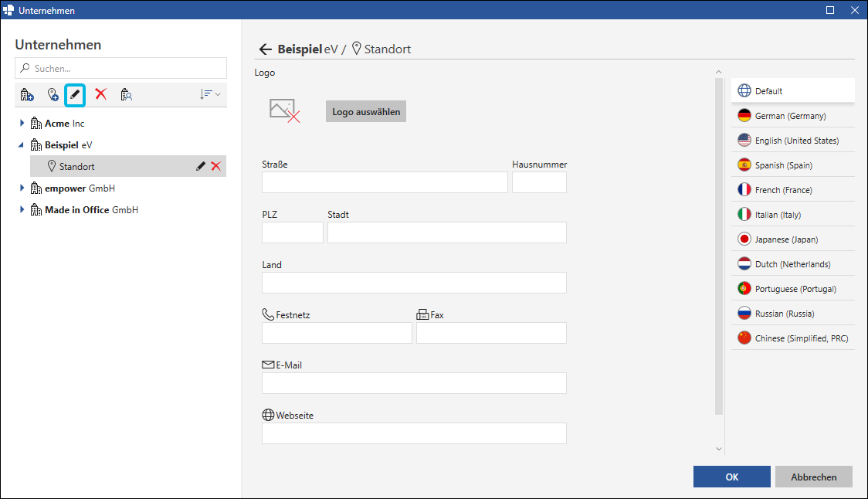Select the edit pencil in the toolbar
Viewport: 868px width, 499px height.
click(75, 95)
